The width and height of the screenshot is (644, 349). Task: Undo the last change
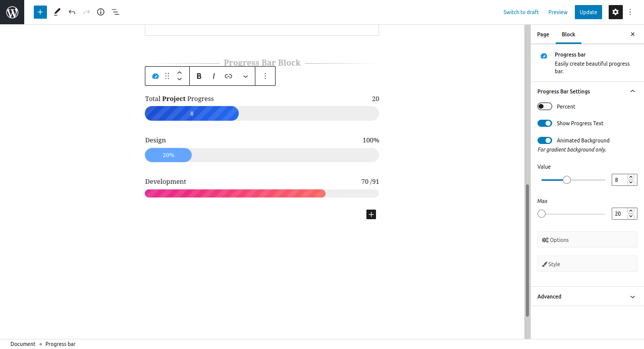pyautogui.click(x=72, y=12)
